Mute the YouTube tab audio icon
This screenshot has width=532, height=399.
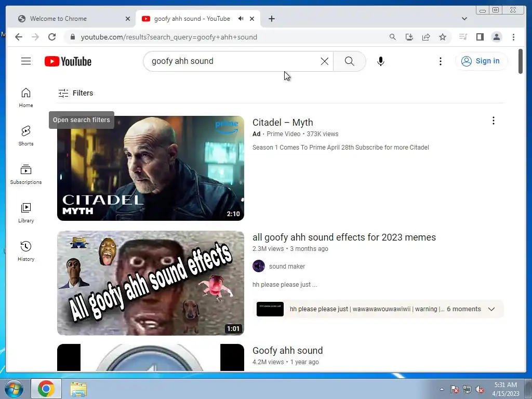[x=241, y=19]
